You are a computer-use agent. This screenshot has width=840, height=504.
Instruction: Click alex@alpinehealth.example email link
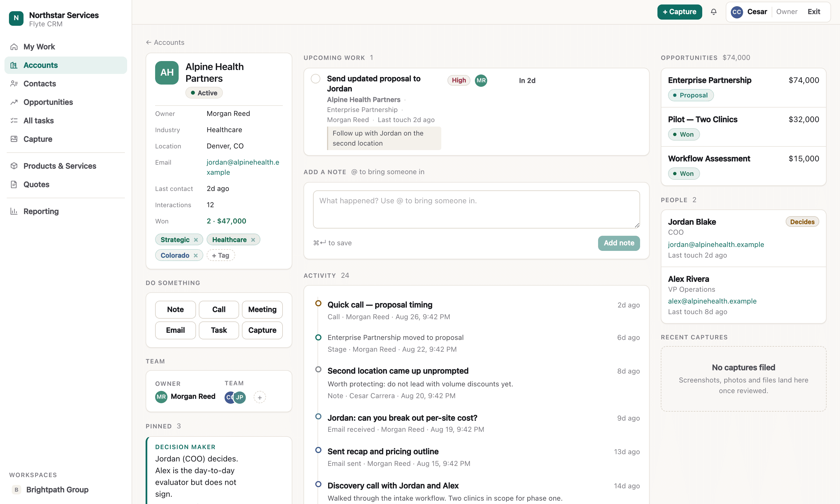click(x=712, y=301)
